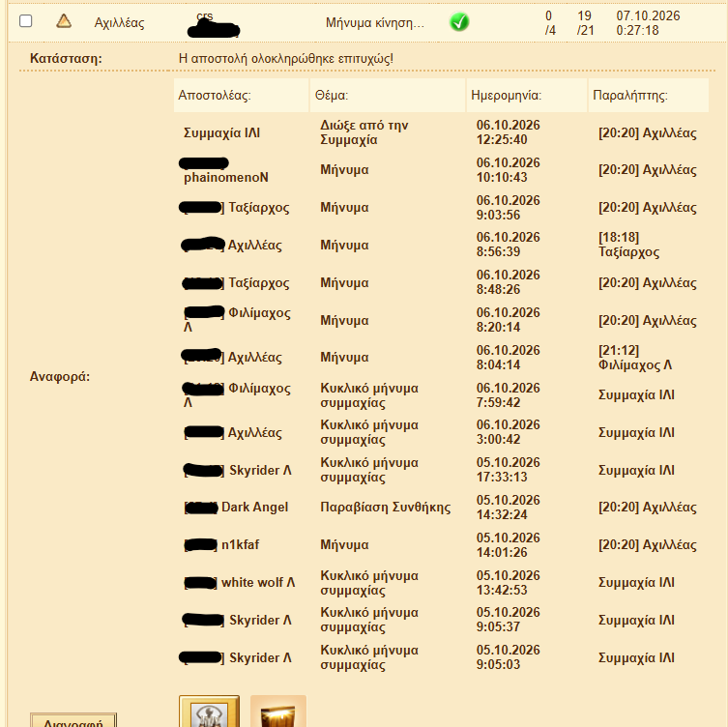728x727 pixels.
Task: Click recipient Συμμαχία IΛI in the 9:05:03 row
Action: coord(636,657)
